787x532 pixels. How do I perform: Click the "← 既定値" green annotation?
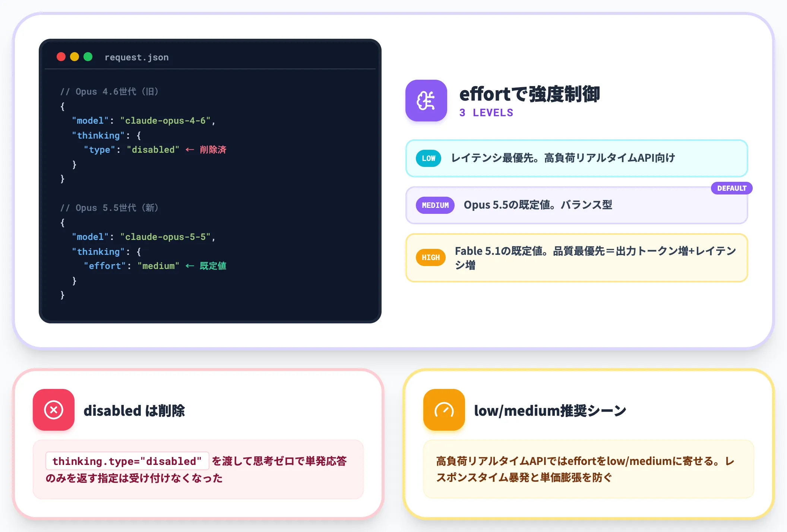[x=206, y=266]
